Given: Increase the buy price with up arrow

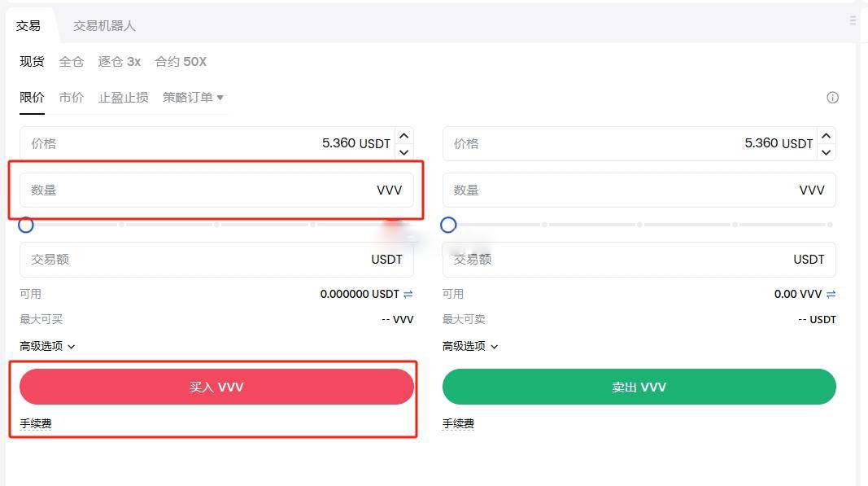Looking at the screenshot, I should pyautogui.click(x=404, y=135).
